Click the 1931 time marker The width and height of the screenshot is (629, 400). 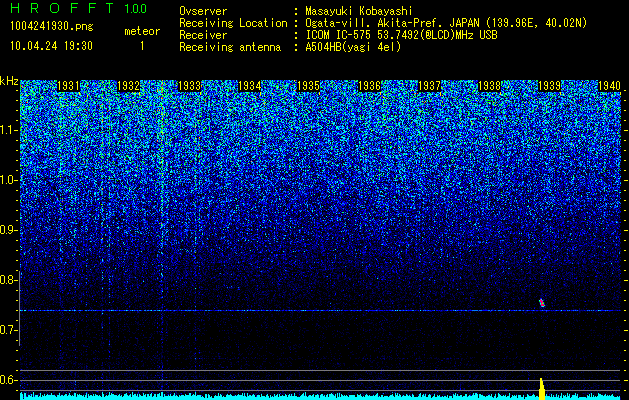69,86
